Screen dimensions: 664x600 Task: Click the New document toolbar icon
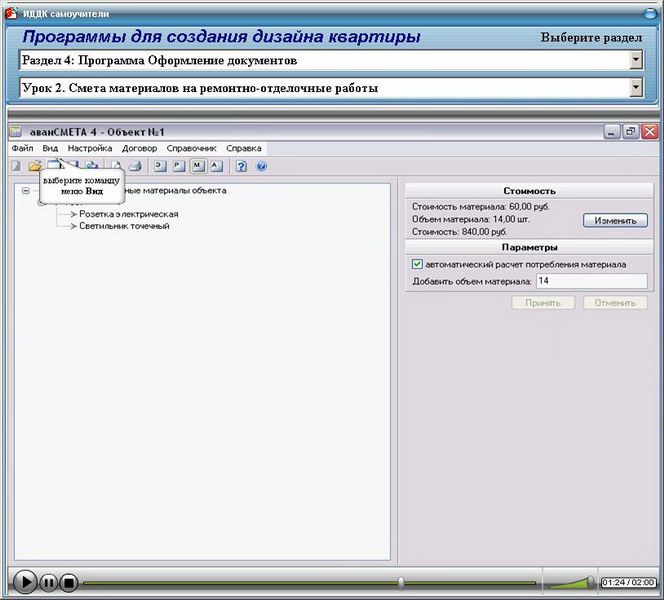[16, 166]
